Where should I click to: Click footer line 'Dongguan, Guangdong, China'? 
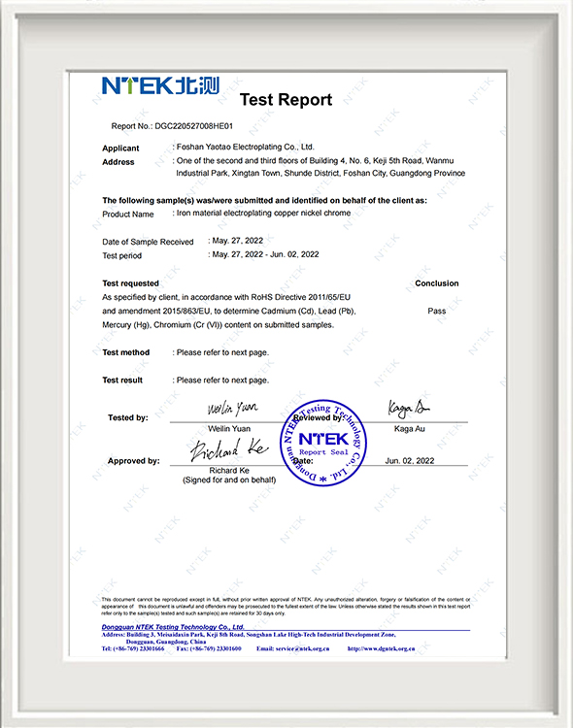[x=166, y=642]
